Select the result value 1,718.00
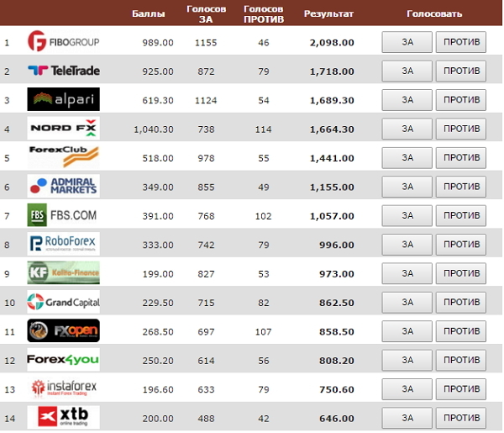This screenshot has height=433, width=504. [x=332, y=71]
